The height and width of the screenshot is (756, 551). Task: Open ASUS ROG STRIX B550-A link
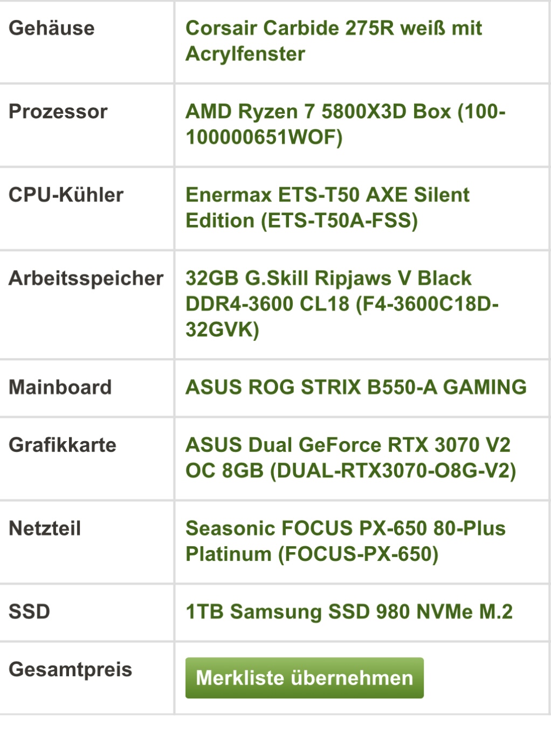[356, 387]
